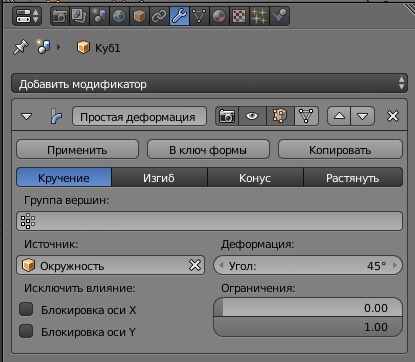This screenshot has width=415, height=362.
Task: Select the Modifiers wrench tab
Action: [179, 16]
